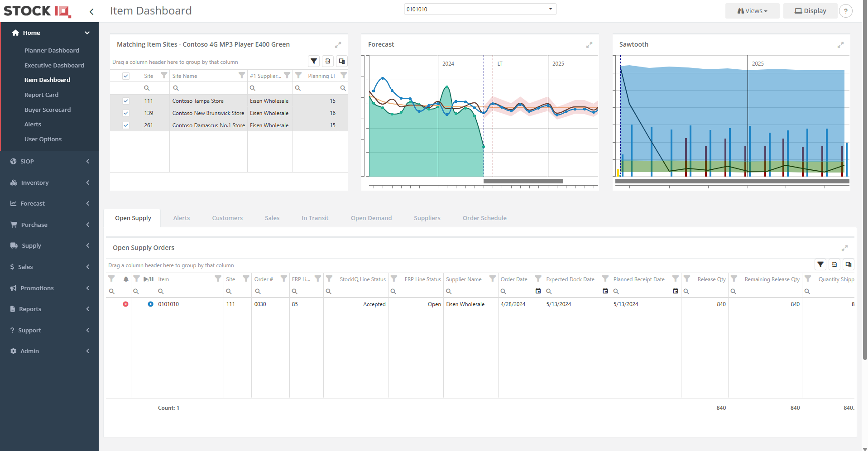Open the Views dropdown menu
The width and height of the screenshot is (868, 451).
coord(752,11)
